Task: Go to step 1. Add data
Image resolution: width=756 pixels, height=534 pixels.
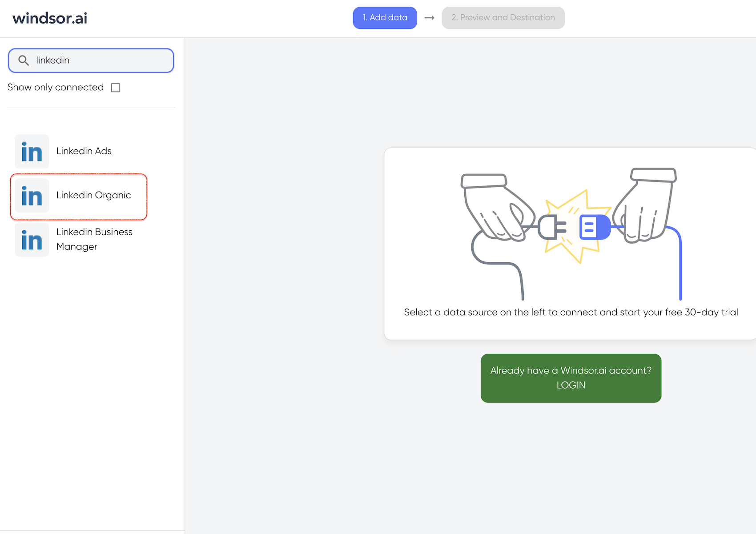Action: tap(385, 18)
